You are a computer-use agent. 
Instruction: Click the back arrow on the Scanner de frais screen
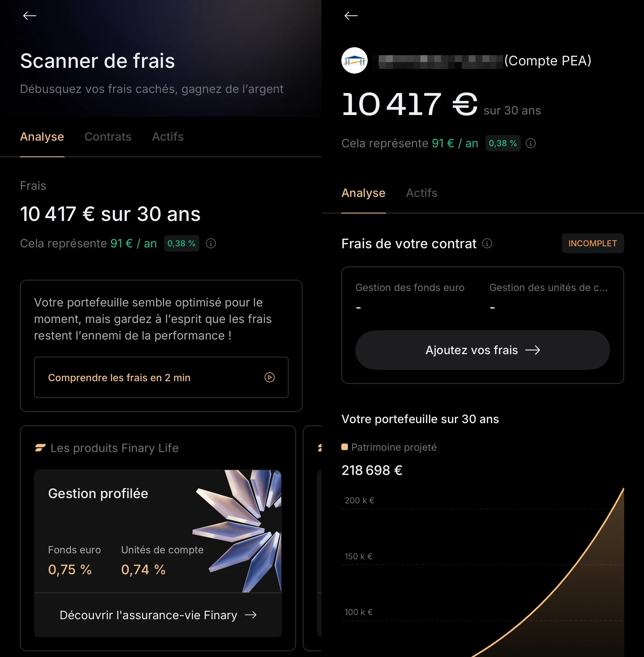pyautogui.click(x=30, y=15)
